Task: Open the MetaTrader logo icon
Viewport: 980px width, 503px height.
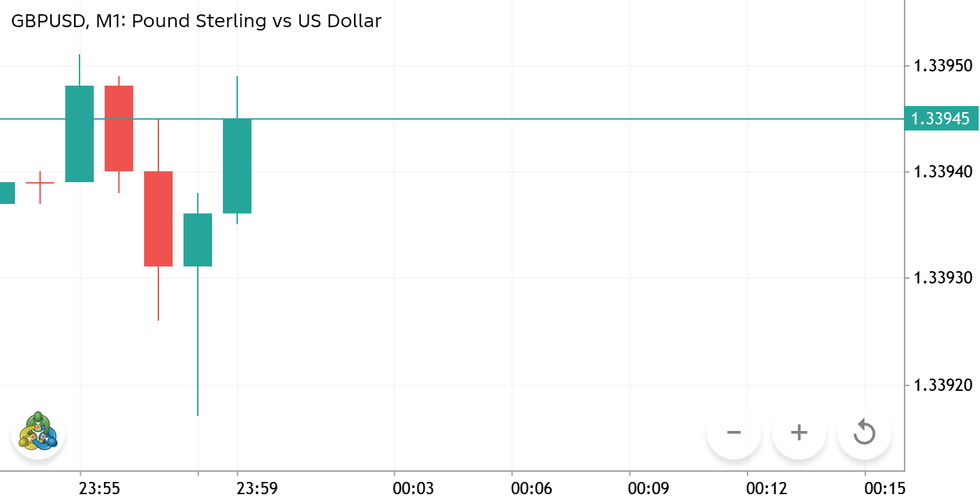Action: (38, 431)
